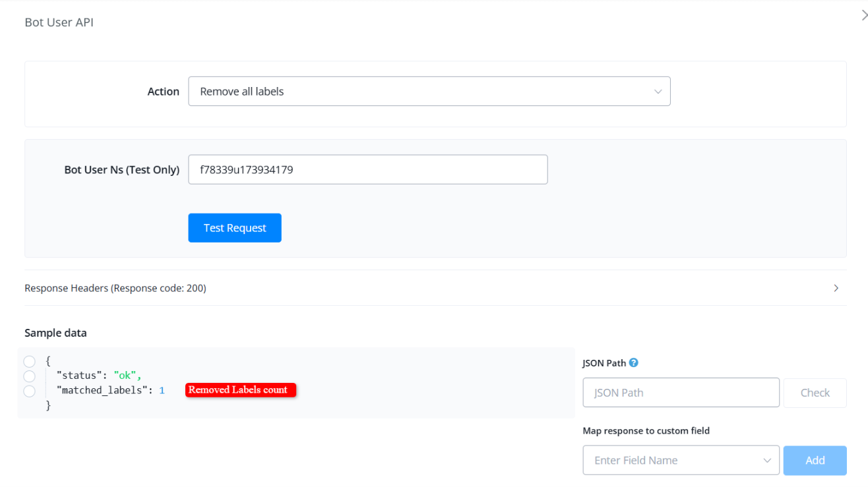Click the Check button

815,393
